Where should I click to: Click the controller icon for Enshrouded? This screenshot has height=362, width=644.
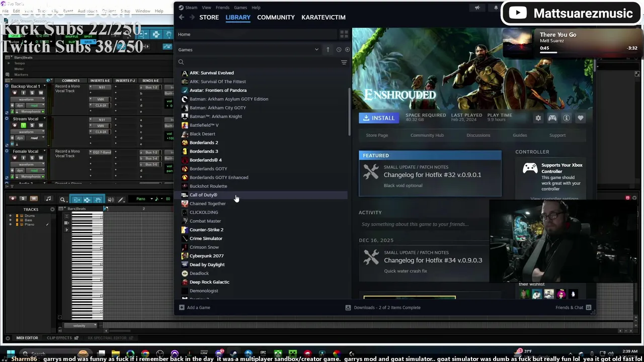(552, 118)
